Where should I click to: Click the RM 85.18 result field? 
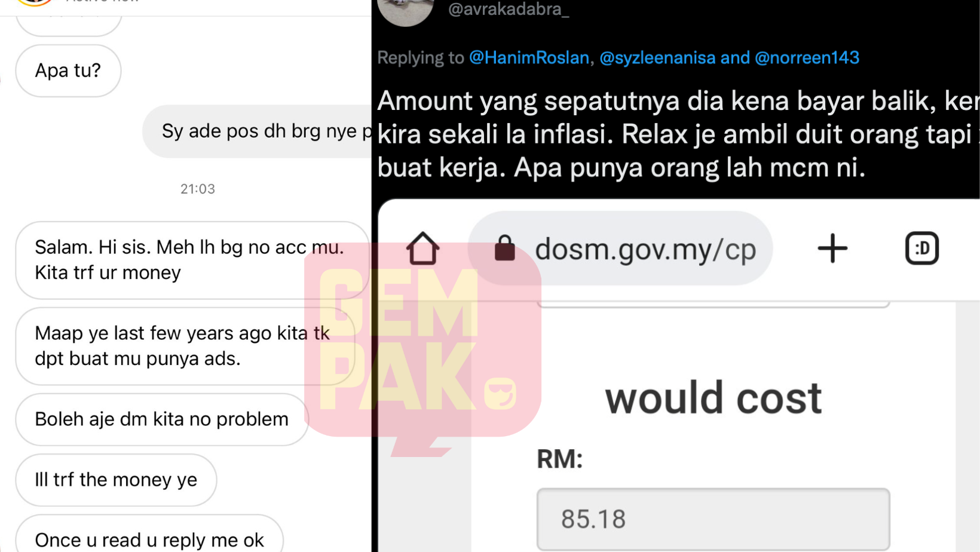coord(713,519)
